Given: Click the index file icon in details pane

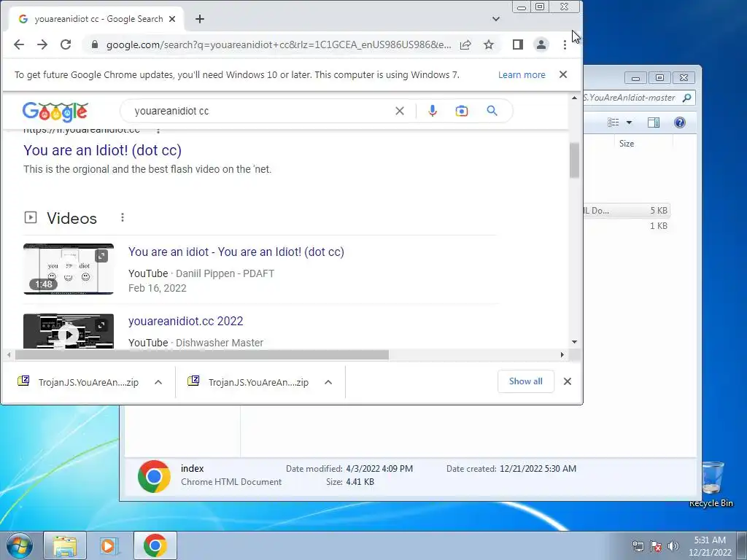Looking at the screenshot, I should [x=154, y=476].
